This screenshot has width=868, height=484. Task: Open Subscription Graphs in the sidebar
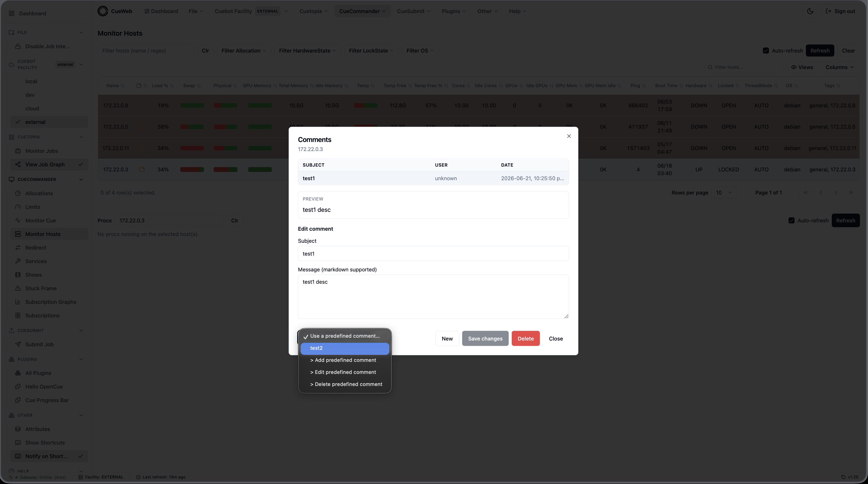coord(49,302)
